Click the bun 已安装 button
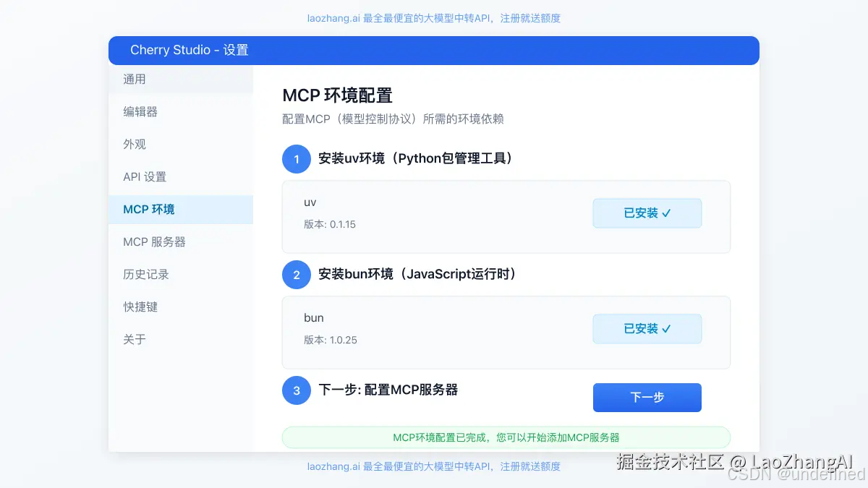This screenshot has width=868, height=488. click(647, 329)
